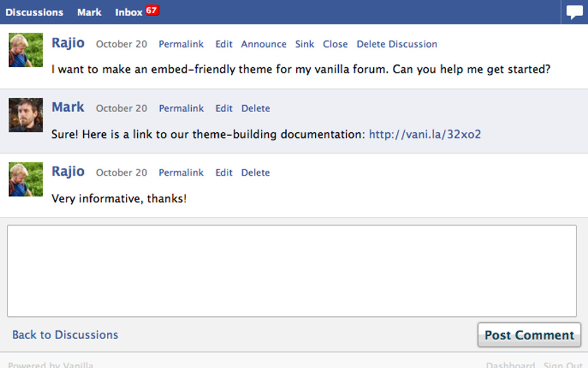Open the Dashboard link at the bottom
The image size is (588, 368).
(x=510, y=365)
